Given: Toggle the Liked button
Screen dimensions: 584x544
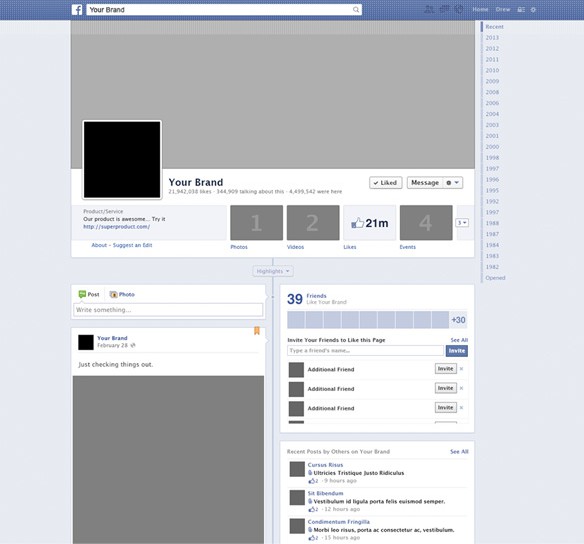Looking at the screenshot, I should 385,183.
